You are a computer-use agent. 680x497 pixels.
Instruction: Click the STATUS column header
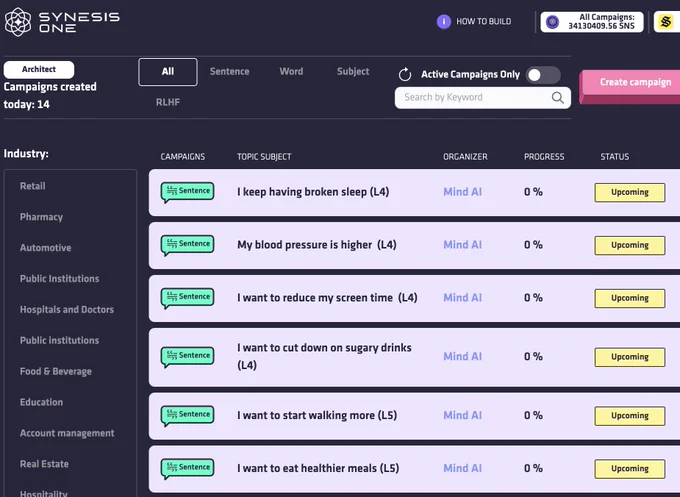click(615, 157)
